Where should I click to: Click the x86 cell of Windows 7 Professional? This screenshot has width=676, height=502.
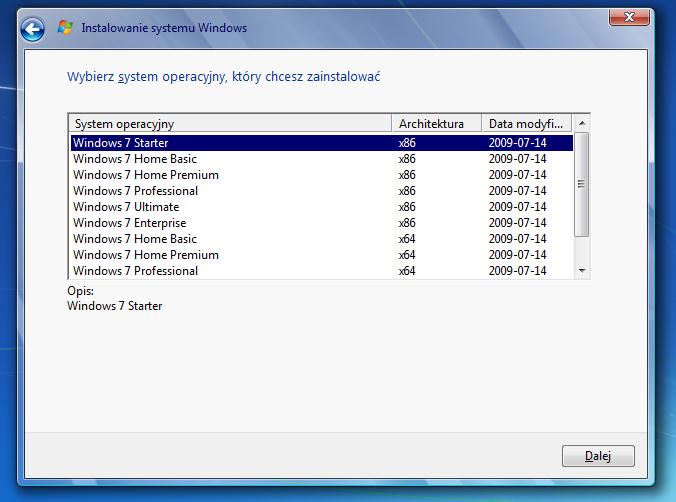click(x=407, y=191)
